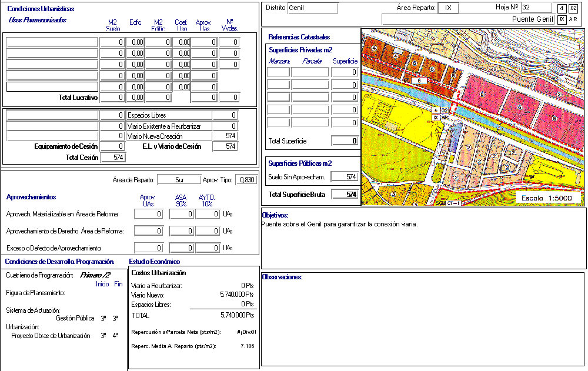The width and height of the screenshot is (588, 371).
Task: Click the Equipamiento de Cesión field
Action: point(112,146)
